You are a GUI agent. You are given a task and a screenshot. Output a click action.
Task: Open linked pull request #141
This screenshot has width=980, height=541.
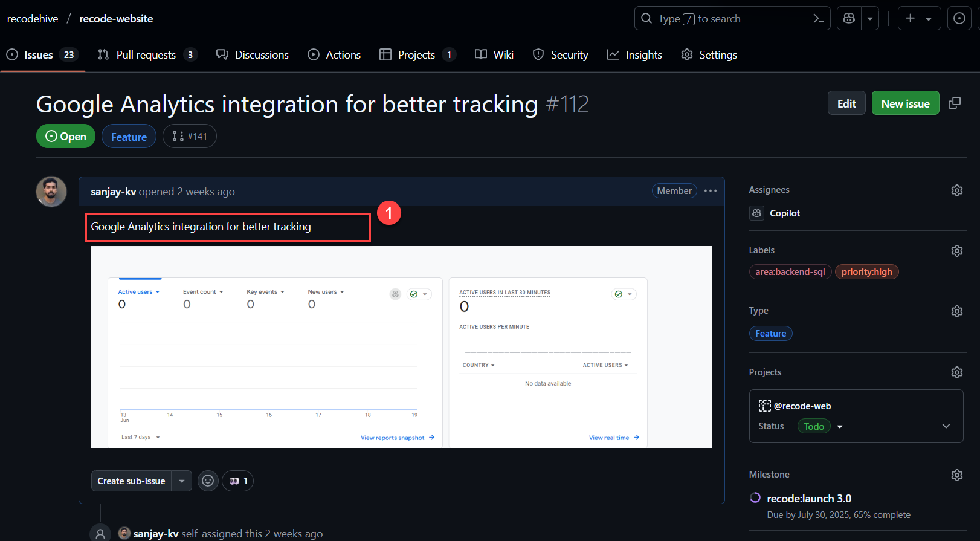(x=189, y=136)
